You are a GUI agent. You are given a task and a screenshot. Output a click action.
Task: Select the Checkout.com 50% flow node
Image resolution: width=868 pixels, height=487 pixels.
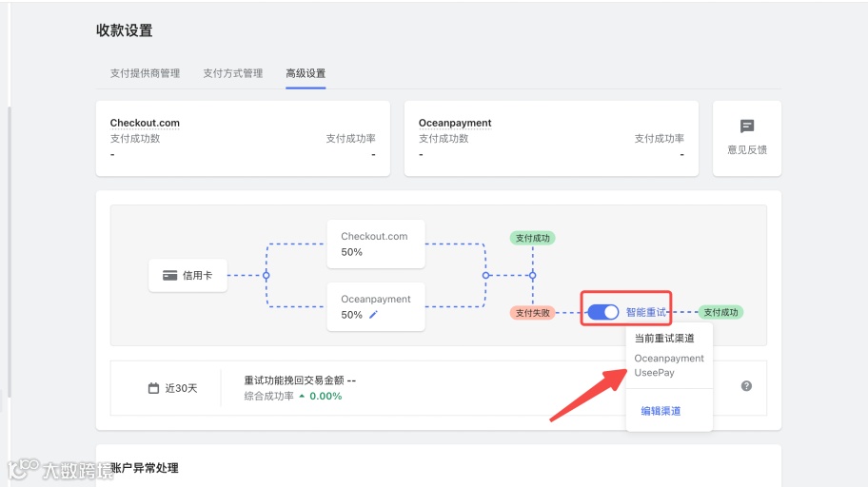pos(376,244)
